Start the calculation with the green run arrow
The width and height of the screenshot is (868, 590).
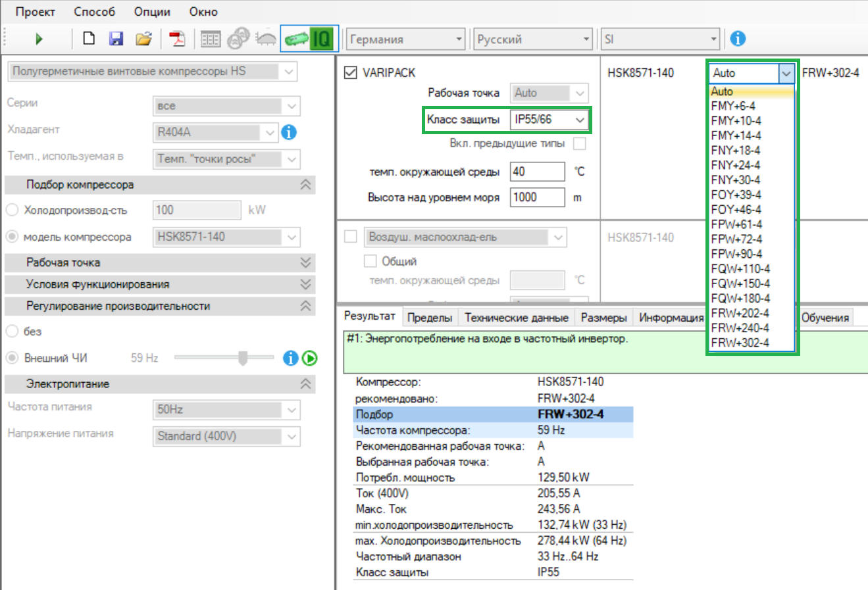[x=39, y=38]
